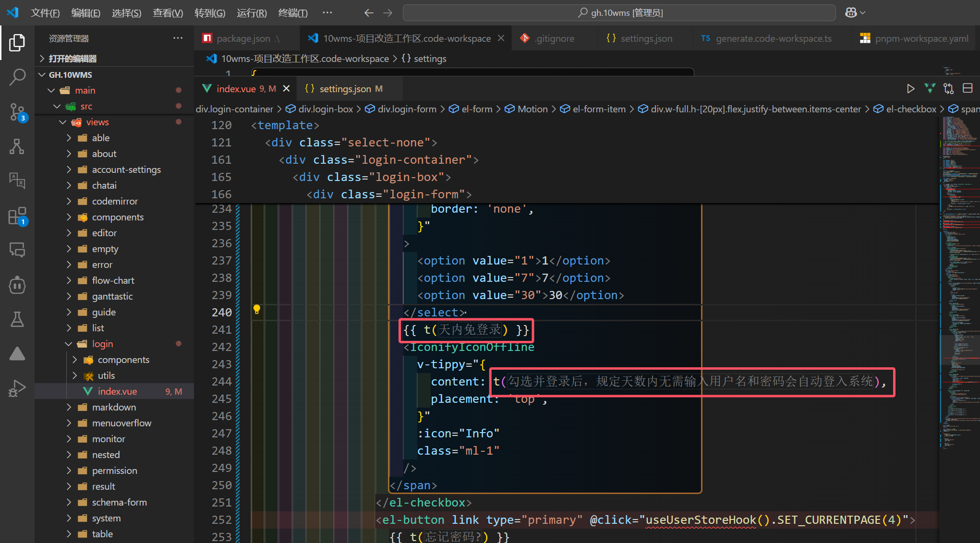980x543 pixels.
Task: Open the Testing flask view
Action: point(17,319)
